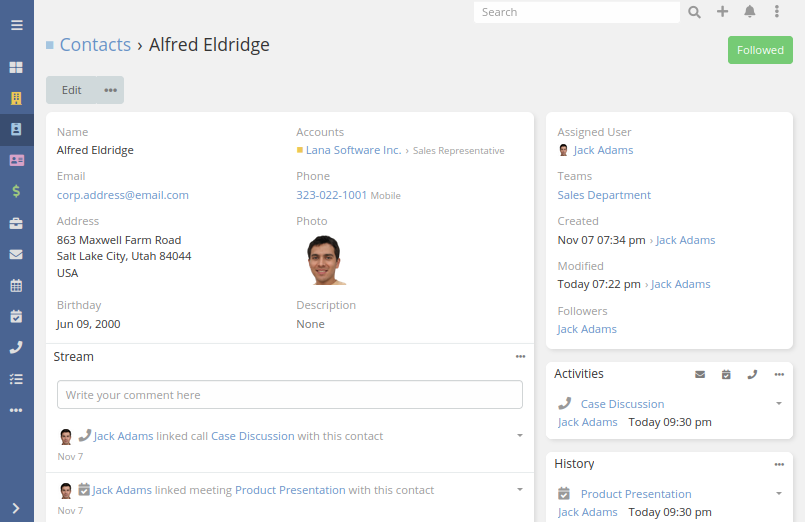Screen dimensions: 805x522
Task: Open Calls phone icon in sidebar
Action: coord(16,347)
